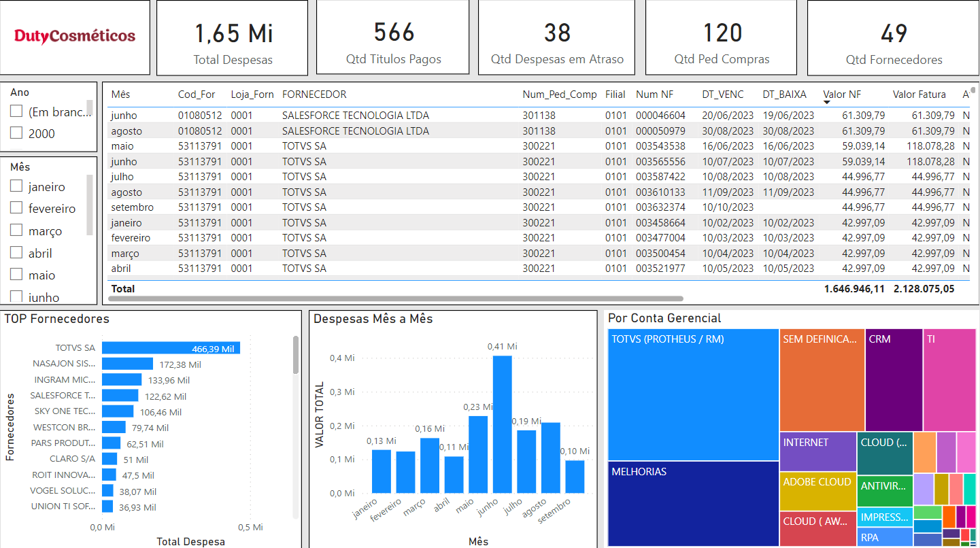Viewport: 980px width, 548px height.
Task: Select the Qtd Titulos Pagos card
Action: (393, 37)
